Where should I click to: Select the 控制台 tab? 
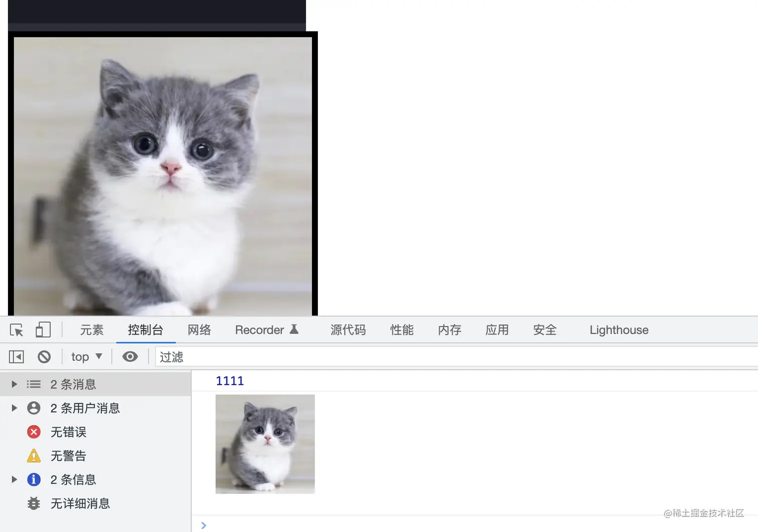click(145, 330)
